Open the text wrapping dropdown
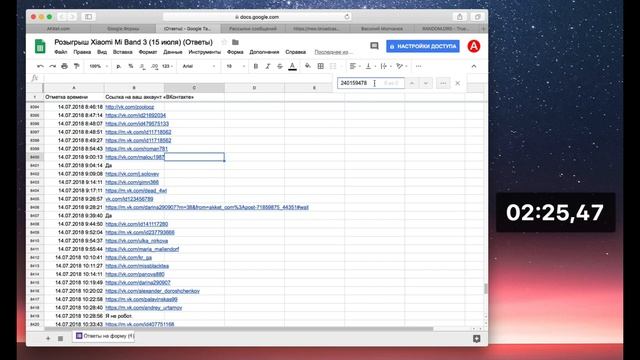The width and height of the screenshot is (640, 360). 386,66
